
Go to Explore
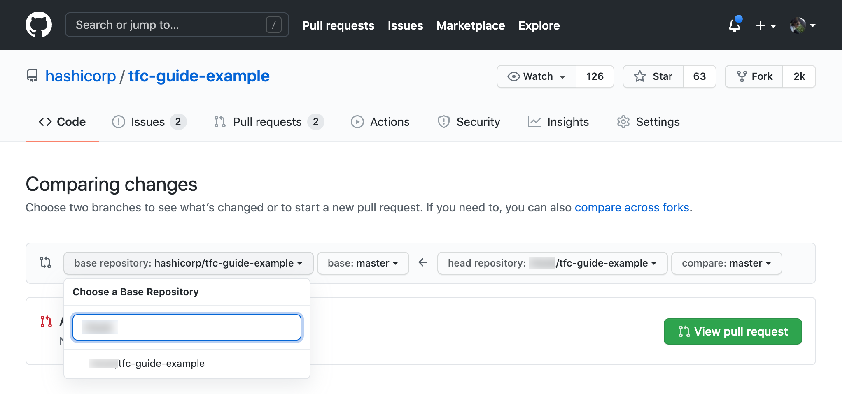(539, 25)
